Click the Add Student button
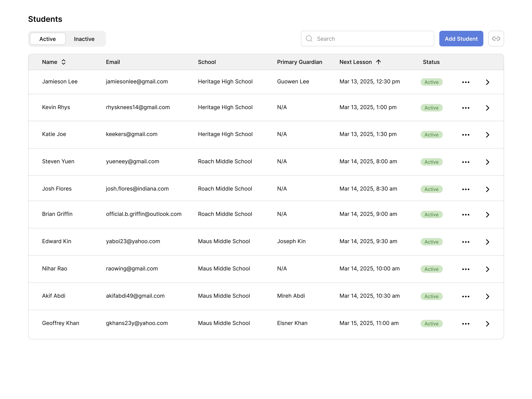Screen dimensions: 532x399 (461, 39)
